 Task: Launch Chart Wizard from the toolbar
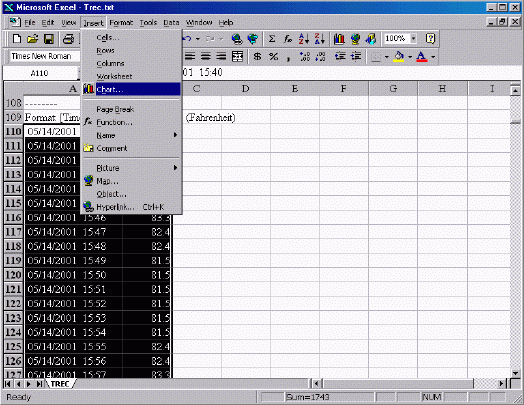click(339, 39)
